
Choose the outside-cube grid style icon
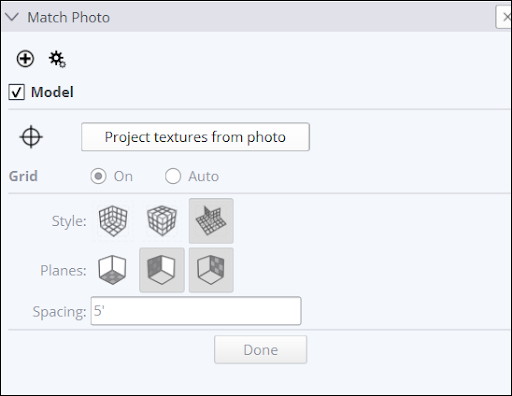click(x=162, y=221)
